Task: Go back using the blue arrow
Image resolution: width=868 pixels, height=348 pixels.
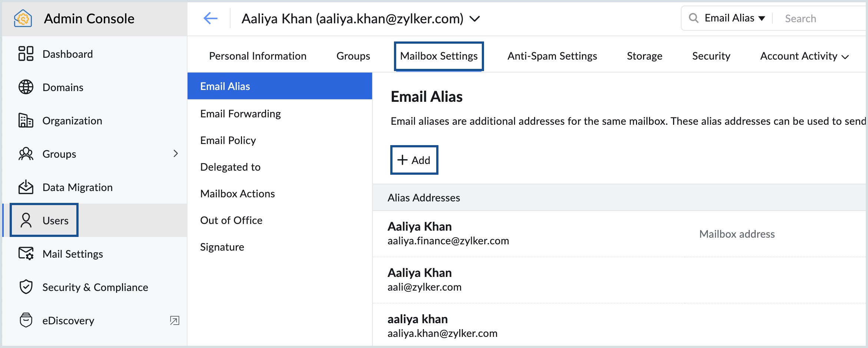Action: 211,18
